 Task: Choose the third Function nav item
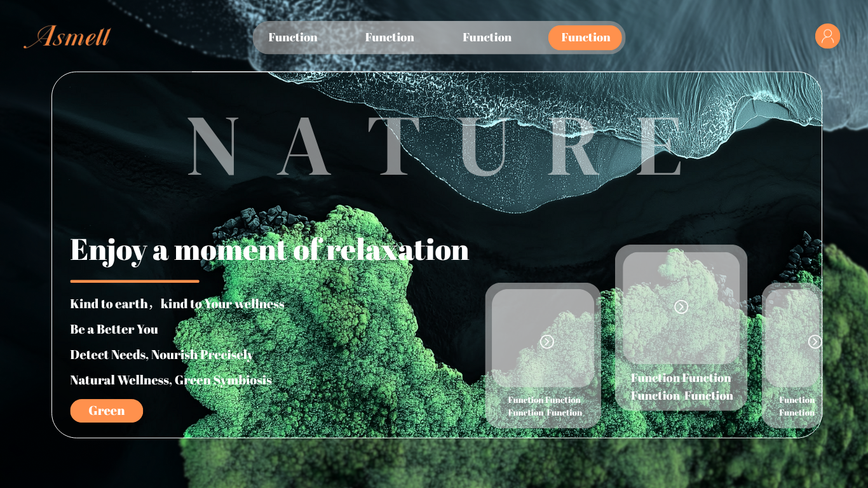tap(487, 37)
